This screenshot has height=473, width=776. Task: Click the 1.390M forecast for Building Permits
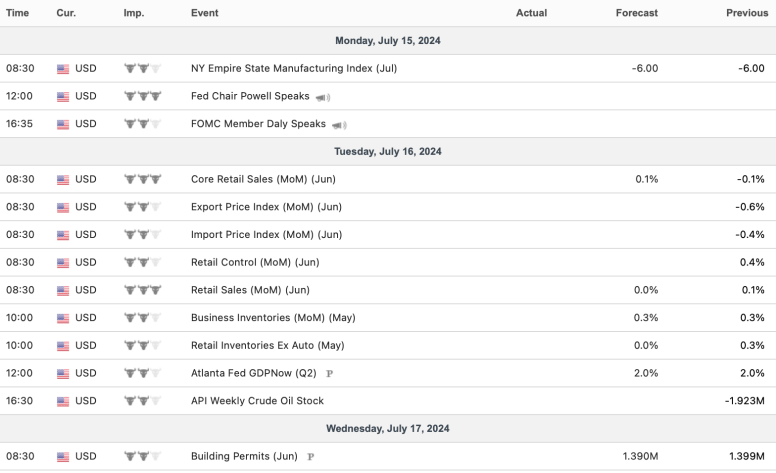640,456
